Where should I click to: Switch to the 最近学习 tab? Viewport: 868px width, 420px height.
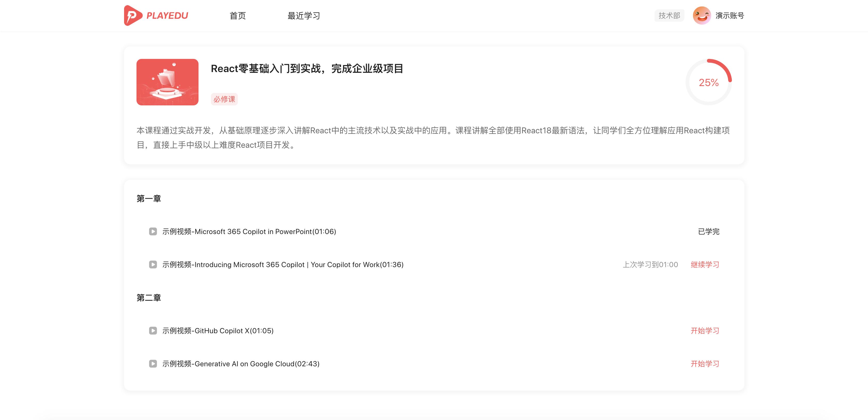pyautogui.click(x=303, y=15)
